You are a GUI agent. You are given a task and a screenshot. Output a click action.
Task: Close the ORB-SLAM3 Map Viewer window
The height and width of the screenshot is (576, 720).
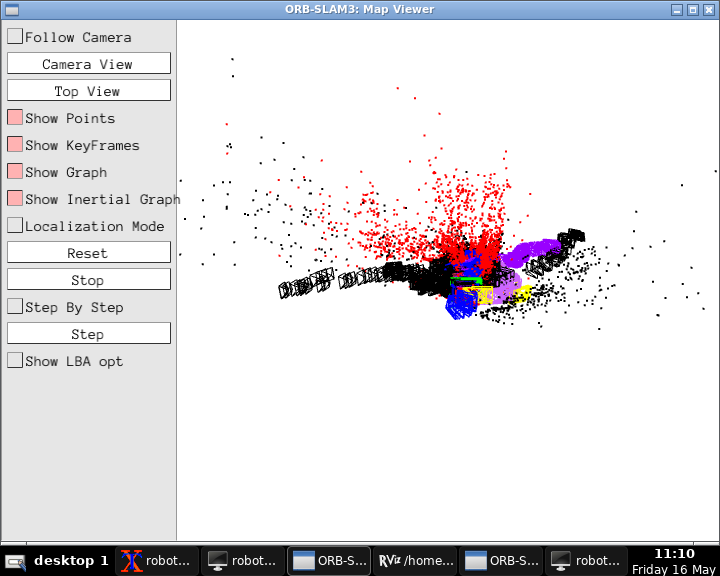tap(709, 10)
